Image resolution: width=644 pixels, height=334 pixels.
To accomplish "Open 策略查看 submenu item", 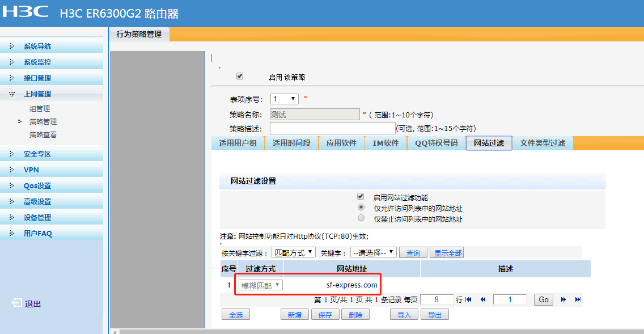I will [43, 135].
